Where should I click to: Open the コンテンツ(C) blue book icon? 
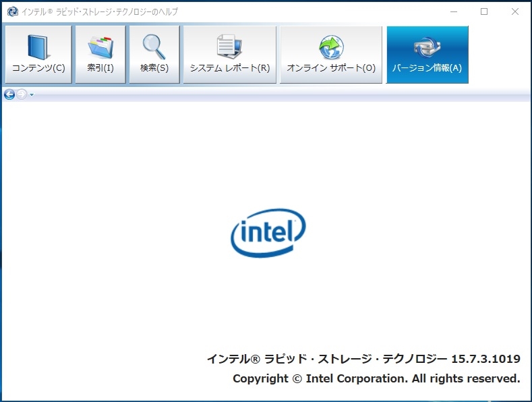click(x=38, y=47)
